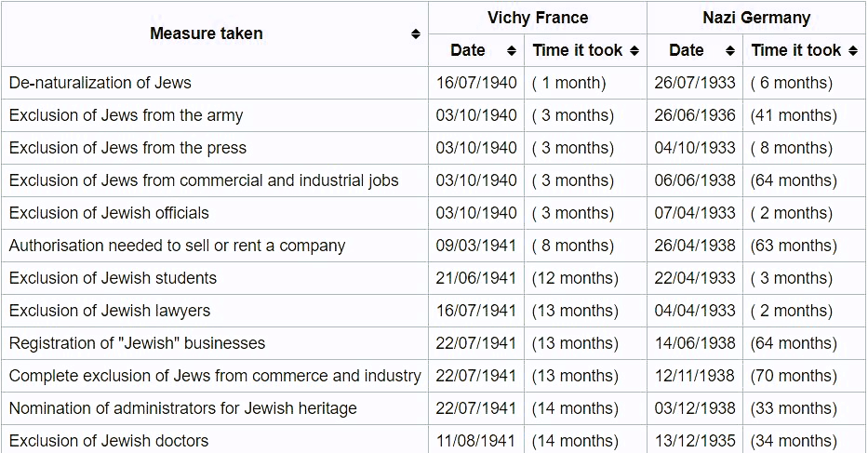Click the Exclusion of Jewish lawyers cell
Viewport: 868px width, 453px height.
(110, 311)
